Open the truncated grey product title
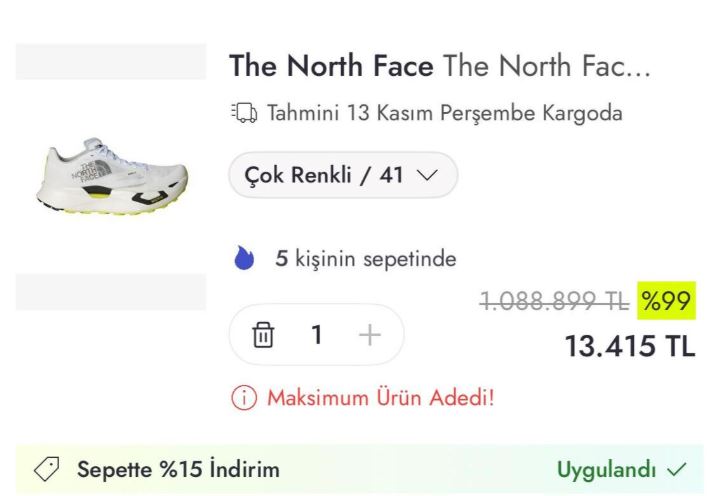Screen dimensions: 728x496 [547, 67]
